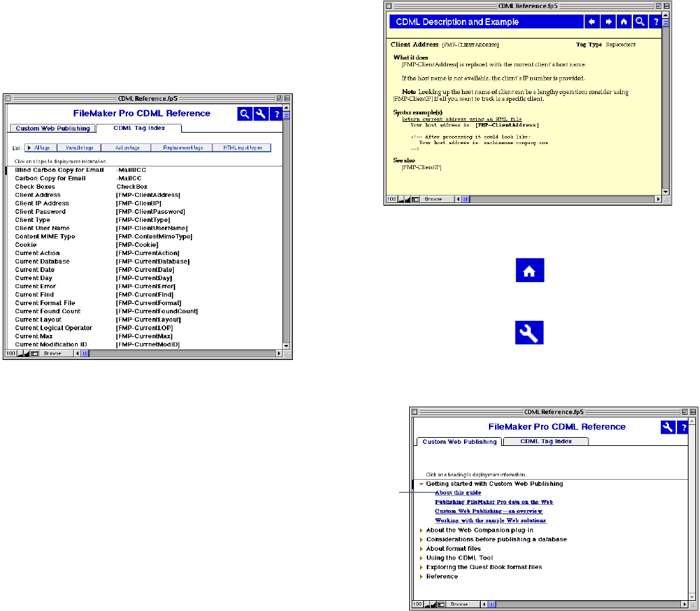Expand Considerations before publishing a database
Image resolution: width=700 pixels, height=611 pixels.
tap(421, 539)
